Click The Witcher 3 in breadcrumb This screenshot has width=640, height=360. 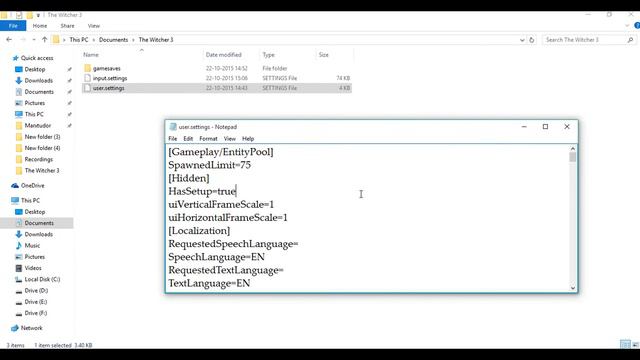click(x=156, y=40)
